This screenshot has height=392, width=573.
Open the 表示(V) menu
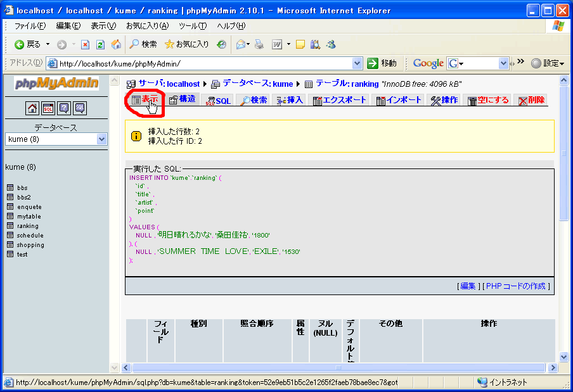point(103,26)
